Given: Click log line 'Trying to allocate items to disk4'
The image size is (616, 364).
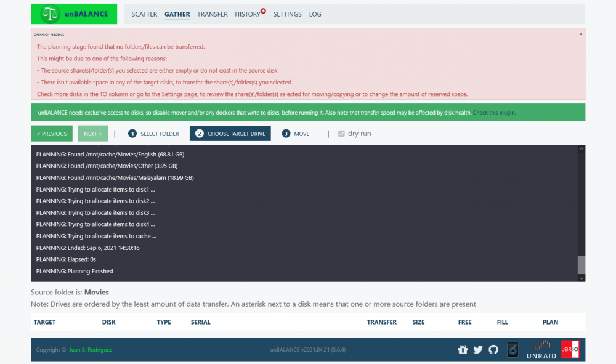Looking at the screenshot, I should (x=95, y=224).
